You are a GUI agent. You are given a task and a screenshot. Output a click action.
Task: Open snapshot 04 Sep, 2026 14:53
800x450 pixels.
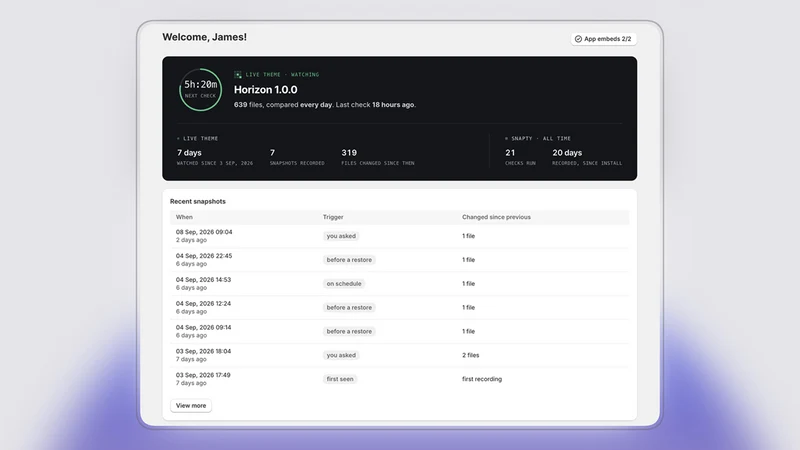[399, 284]
